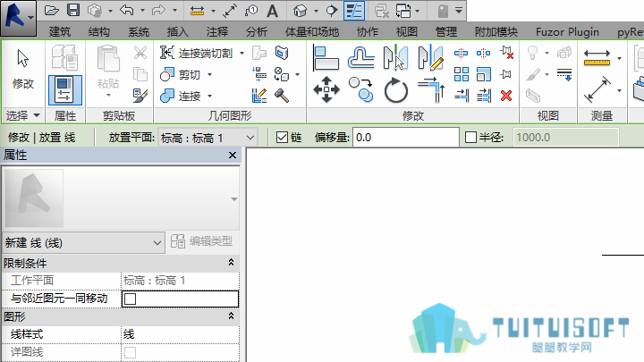Customize quick access toolbar dropdown arrow
Viewport: 644px width, 362px height.
(459, 11)
